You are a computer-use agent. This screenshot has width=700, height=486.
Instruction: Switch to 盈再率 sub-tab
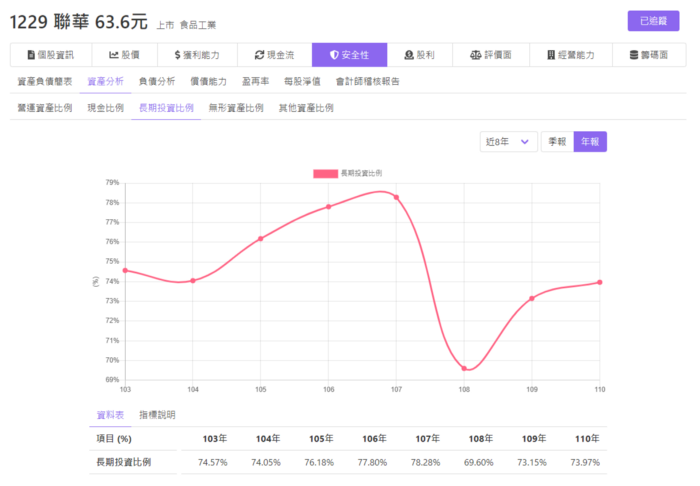255,81
